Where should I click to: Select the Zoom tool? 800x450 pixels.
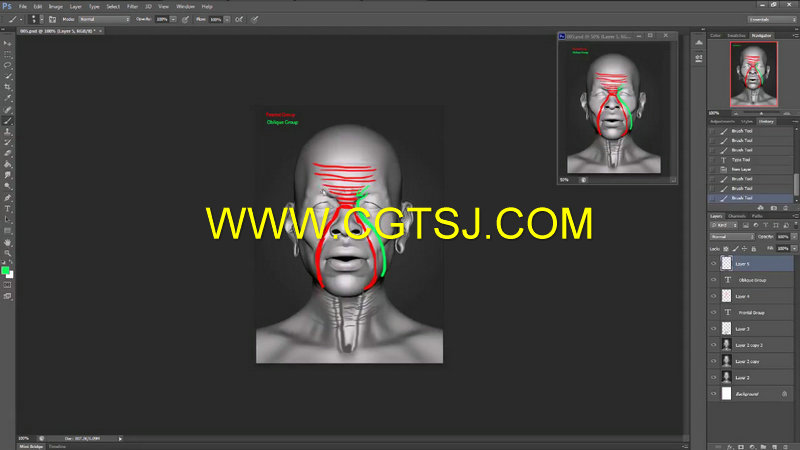(7, 253)
